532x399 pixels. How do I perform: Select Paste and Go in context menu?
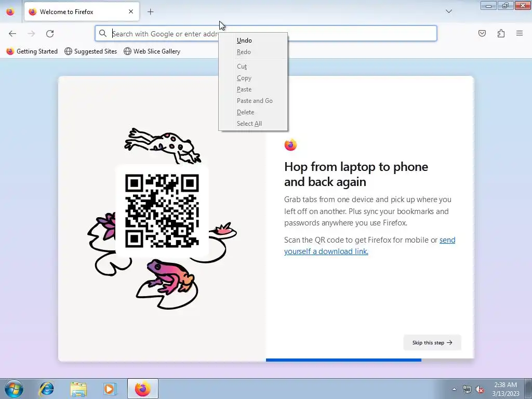pos(253,101)
